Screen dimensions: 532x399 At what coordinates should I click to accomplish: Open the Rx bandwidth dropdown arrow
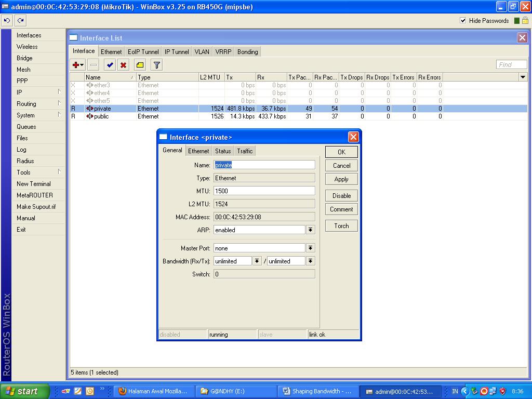[x=257, y=261]
